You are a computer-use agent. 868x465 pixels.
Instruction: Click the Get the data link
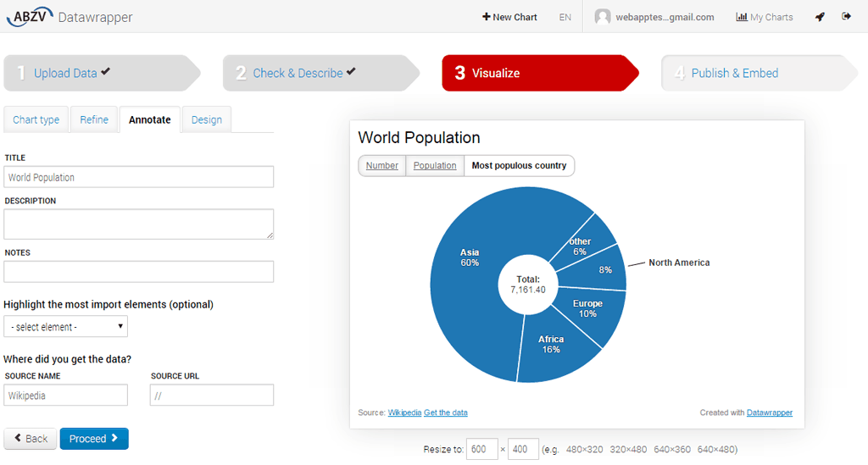click(x=446, y=412)
